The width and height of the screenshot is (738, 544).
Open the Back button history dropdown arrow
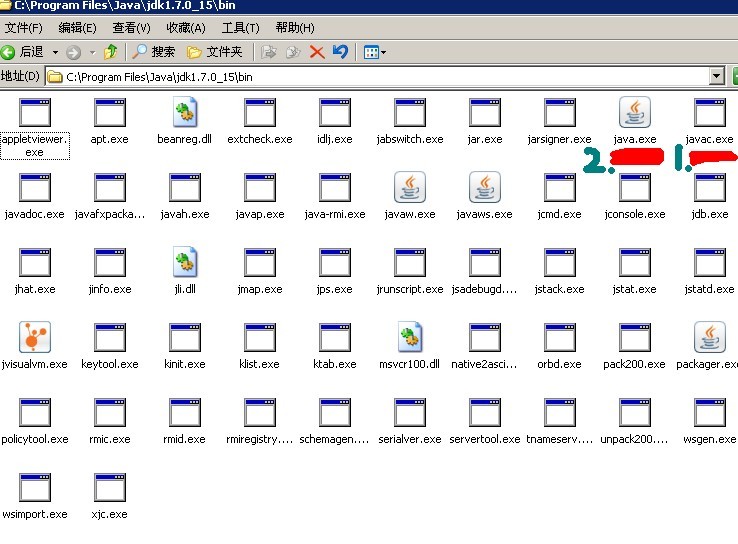tap(56, 52)
